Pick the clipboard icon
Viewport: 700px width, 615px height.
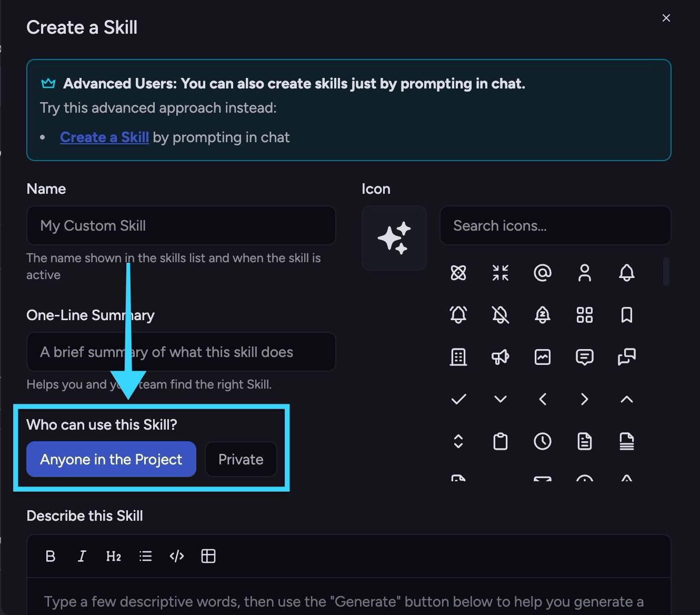coord(501,441)
